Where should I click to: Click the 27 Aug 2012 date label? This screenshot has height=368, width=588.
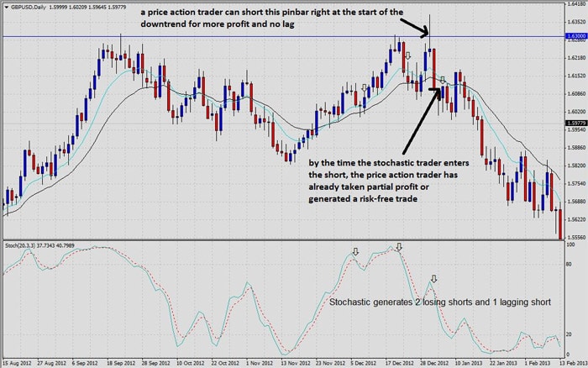(52, 363)
